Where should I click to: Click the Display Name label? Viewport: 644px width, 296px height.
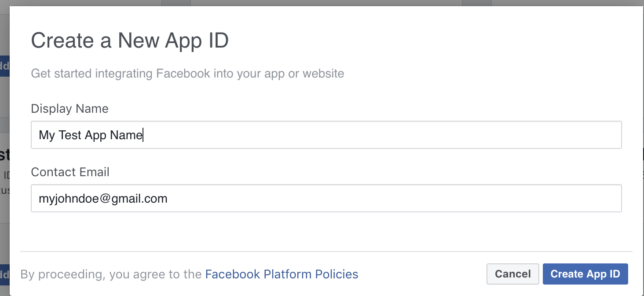[70, 109]
